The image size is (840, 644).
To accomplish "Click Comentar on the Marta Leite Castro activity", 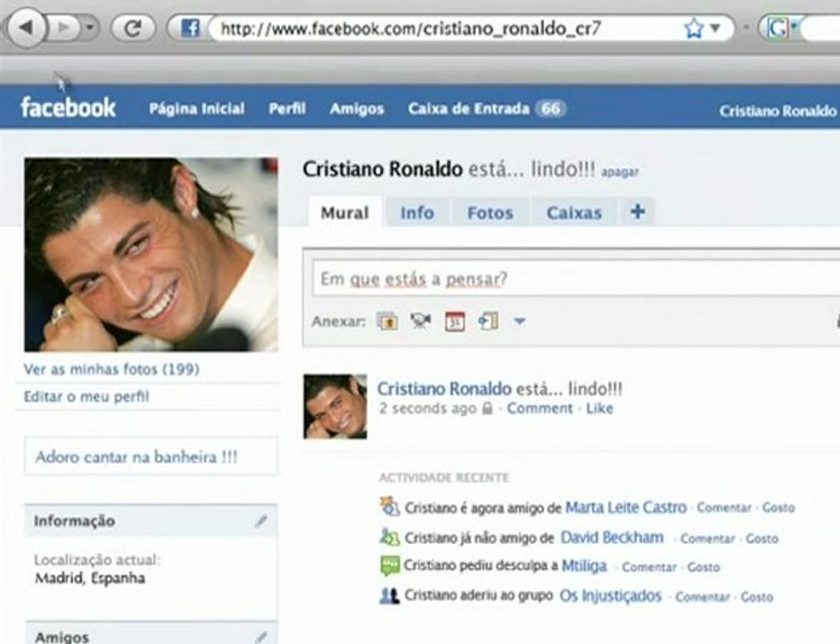I will [724, 507].
